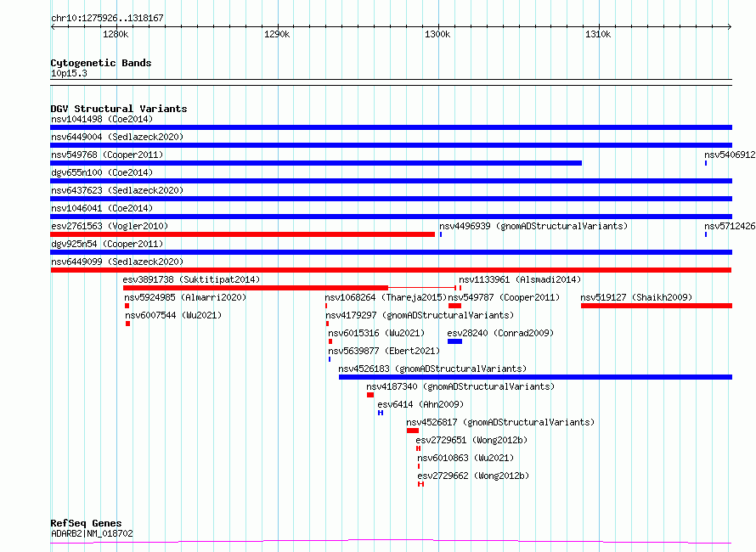Click the esv6414 (Ahn2009) label
The height and width of the screenshot is (552, 756).
point(420,404)
